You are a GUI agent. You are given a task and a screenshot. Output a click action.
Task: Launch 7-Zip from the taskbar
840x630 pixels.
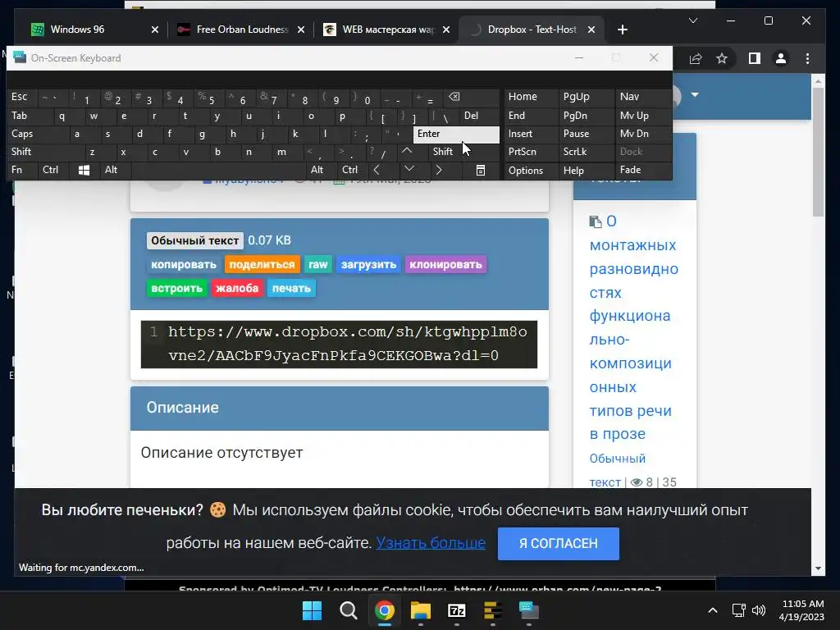click(x=456, y=610)
